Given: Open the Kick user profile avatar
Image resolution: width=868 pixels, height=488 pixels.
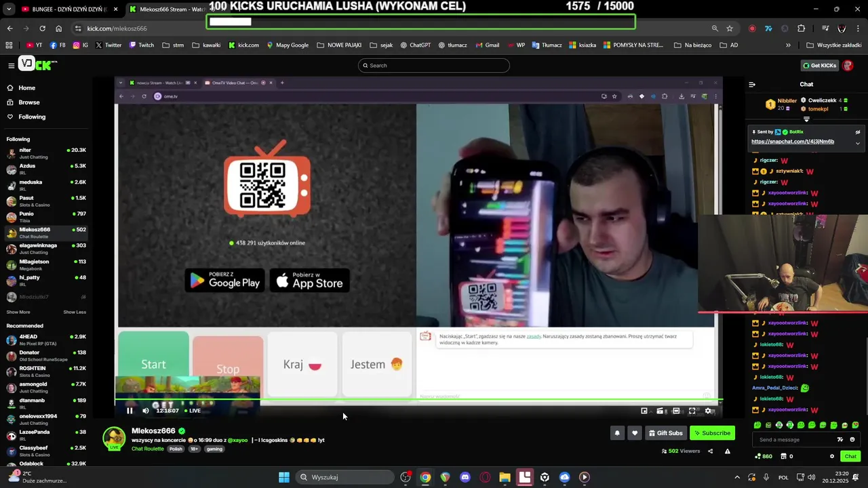Looking at the screenshot, I should [848, 66].
